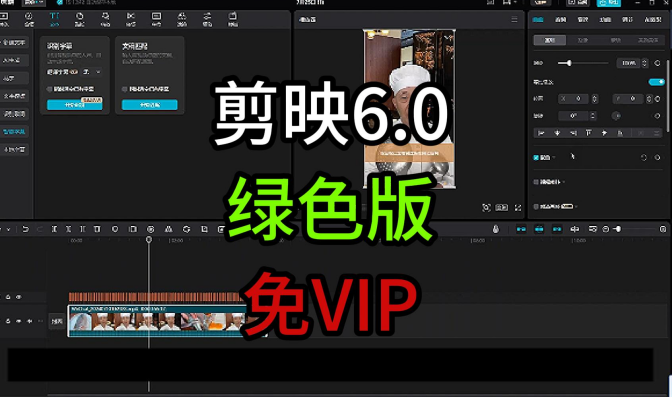Click align-top icon in the properties panel

588,133
